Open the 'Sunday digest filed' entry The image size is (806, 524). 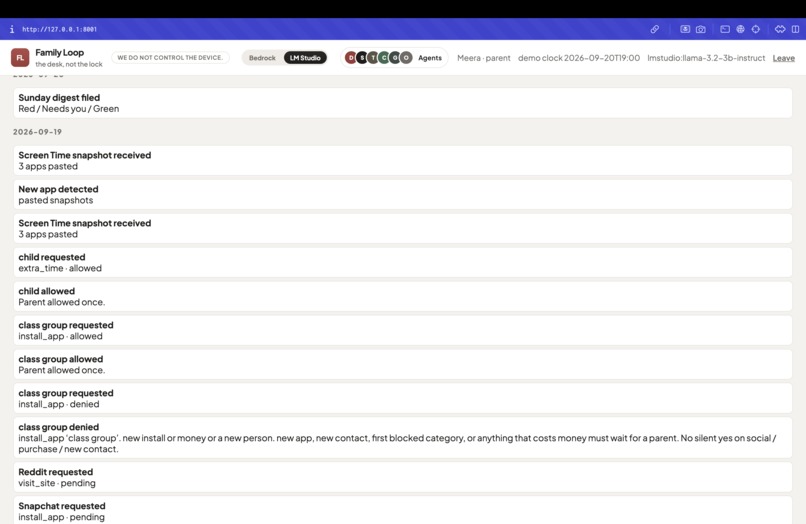pyautogui.click(x=402, y=103)
